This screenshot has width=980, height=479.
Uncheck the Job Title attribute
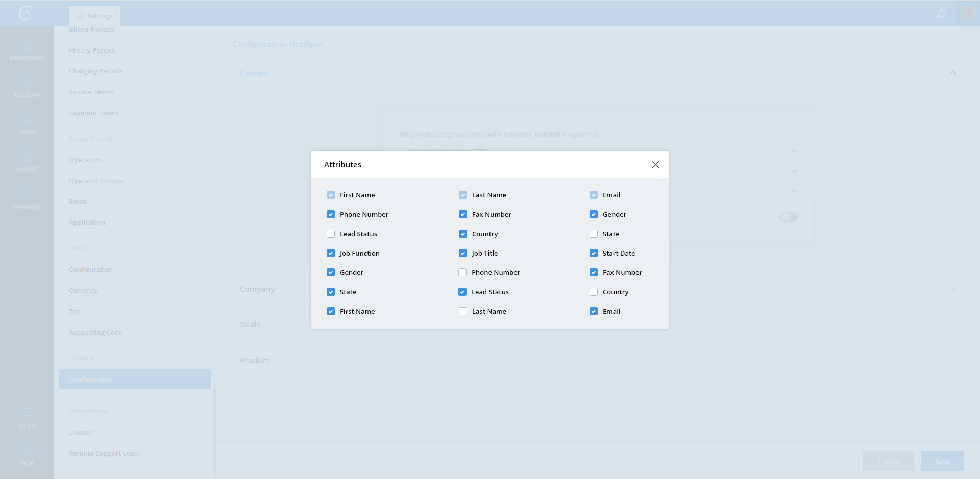point(463,253)
